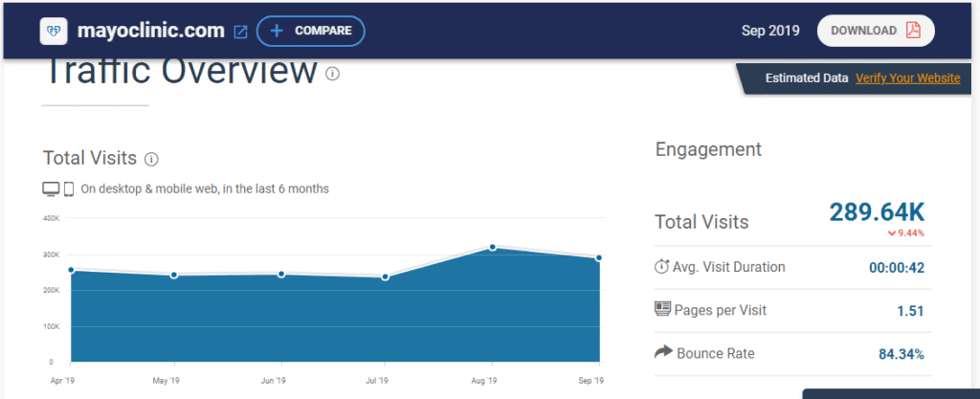Click the Sep '19 data point on chart
Viewport: 980px width, 399px height.
click(x=598, y=257)
